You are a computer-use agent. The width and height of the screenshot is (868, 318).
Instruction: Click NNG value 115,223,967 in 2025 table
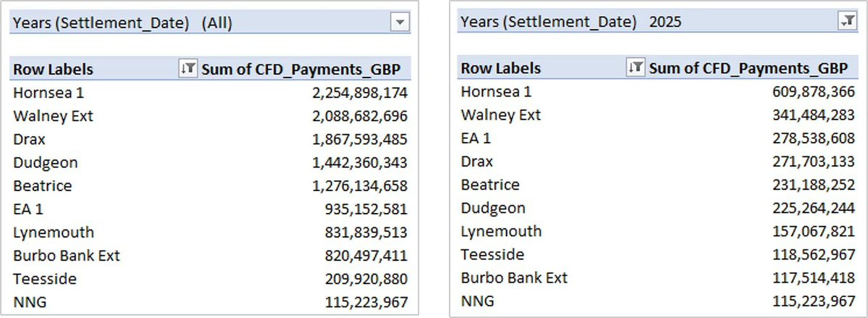click(814, 301)
